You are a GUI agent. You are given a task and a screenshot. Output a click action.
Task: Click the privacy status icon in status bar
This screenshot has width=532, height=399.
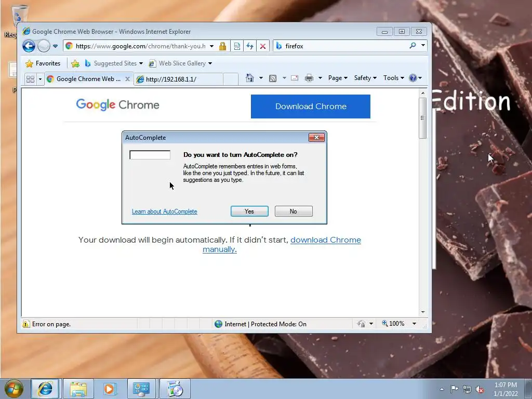pos(361,324)
